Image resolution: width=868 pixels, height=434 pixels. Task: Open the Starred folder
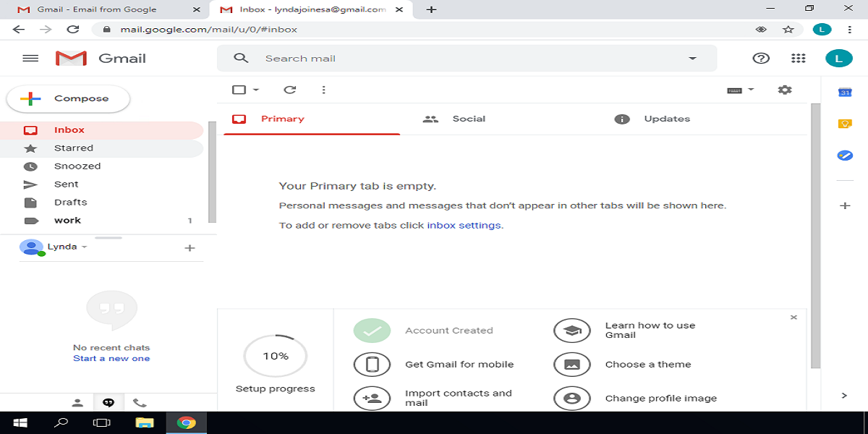101,148
